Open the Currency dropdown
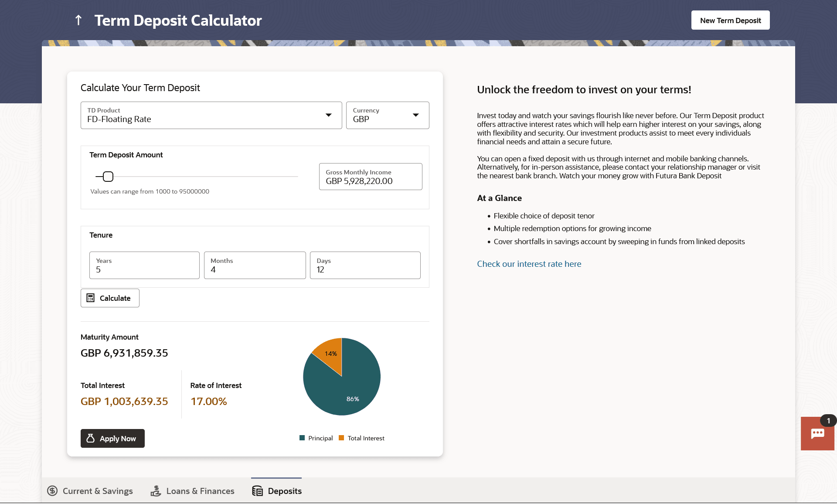The image size is (837, 504). coord(415,115)
